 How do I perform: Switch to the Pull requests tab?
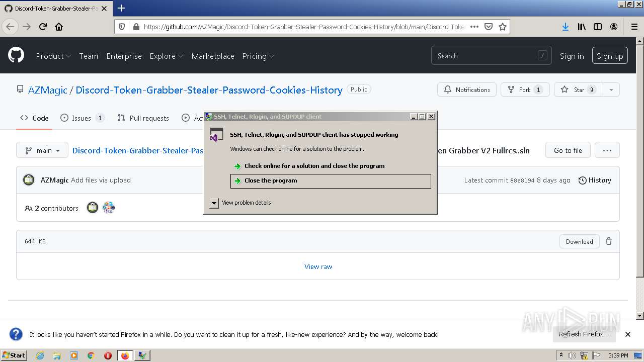[143, 118]
